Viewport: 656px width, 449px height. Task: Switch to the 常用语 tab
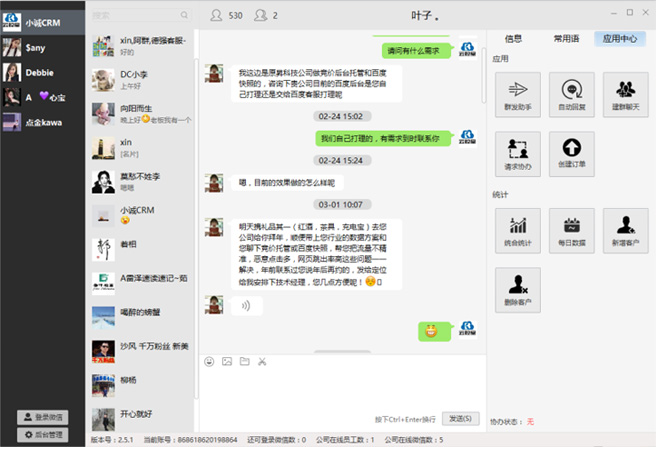[x=566, y=39]
